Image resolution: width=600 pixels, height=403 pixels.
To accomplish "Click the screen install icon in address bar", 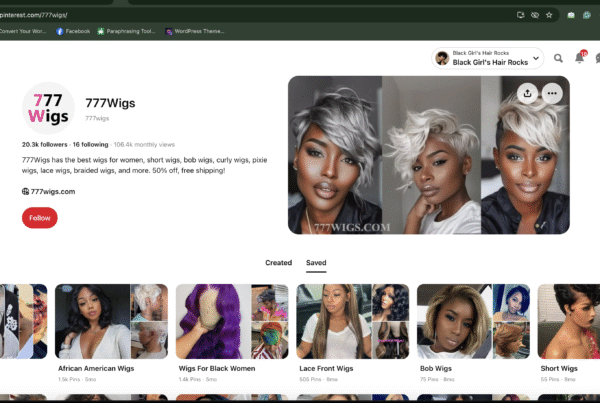I will point(520,15).
